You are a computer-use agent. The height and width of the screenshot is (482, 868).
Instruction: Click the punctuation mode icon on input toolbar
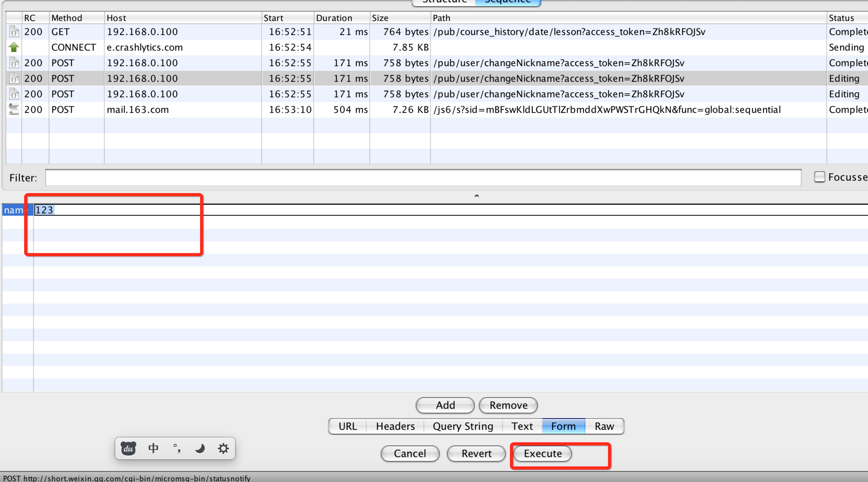point(177,449)
